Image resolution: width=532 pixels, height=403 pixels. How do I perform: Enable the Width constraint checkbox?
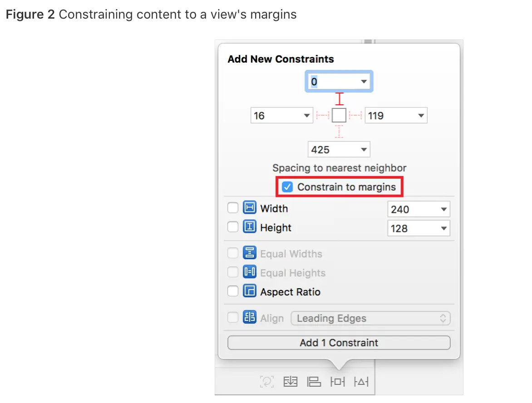[x=233, y=208]
